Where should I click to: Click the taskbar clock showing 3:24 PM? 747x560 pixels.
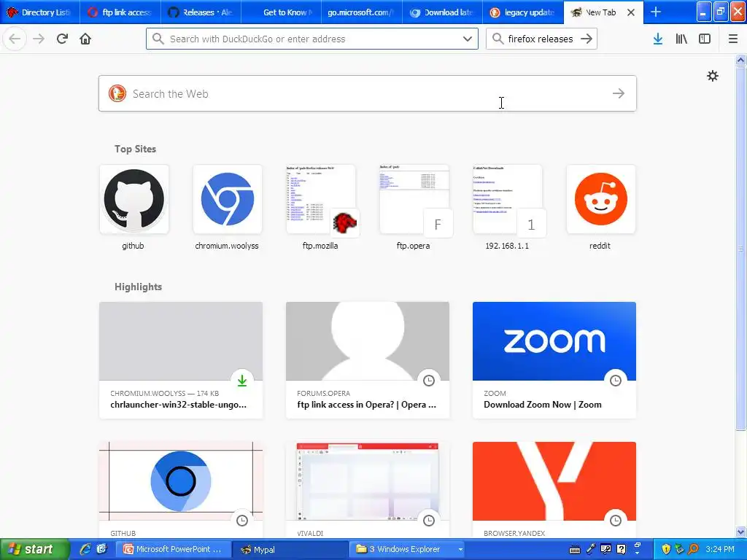tap(720, 549)
